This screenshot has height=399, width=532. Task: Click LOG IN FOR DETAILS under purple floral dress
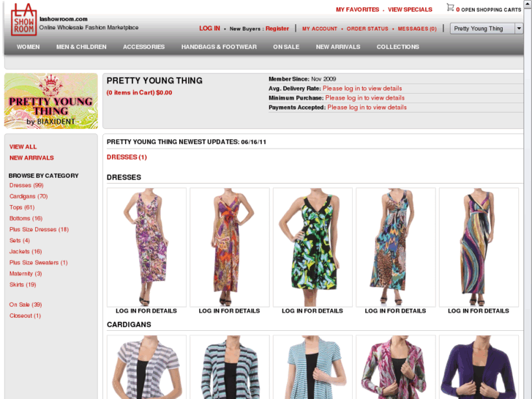tap(146, 310)
